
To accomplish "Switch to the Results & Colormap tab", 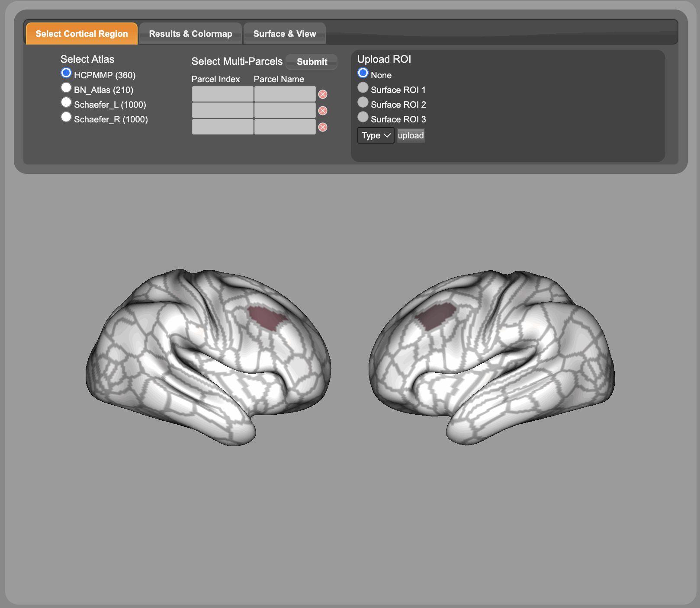I will click(190, 34).
